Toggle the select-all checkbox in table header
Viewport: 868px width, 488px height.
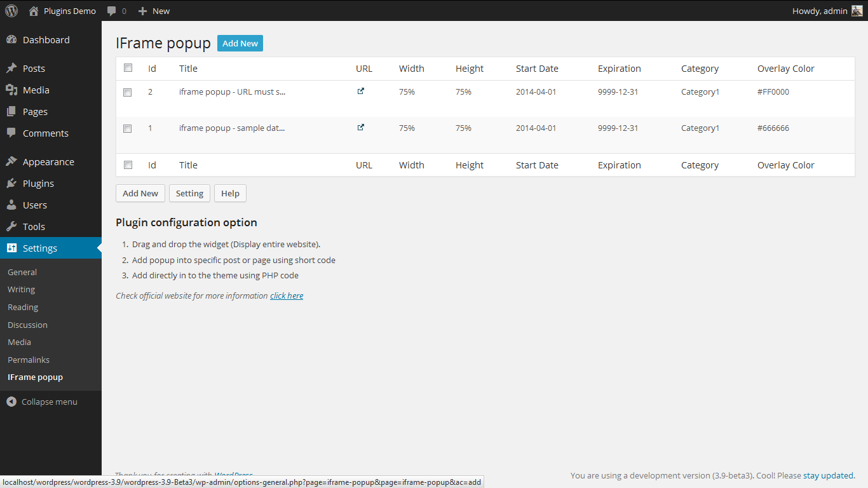128,68
